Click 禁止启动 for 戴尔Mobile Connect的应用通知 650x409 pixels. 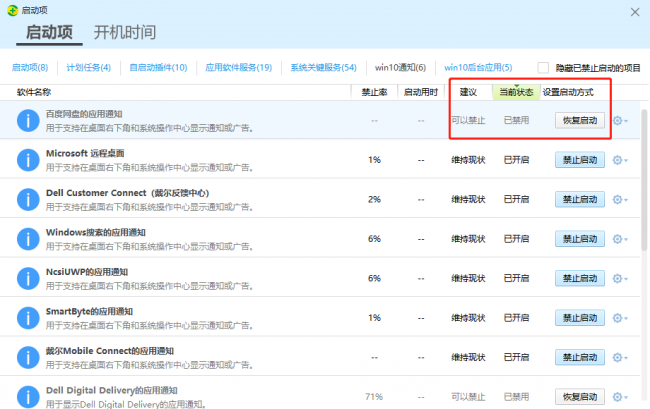[x=580, y=357]
